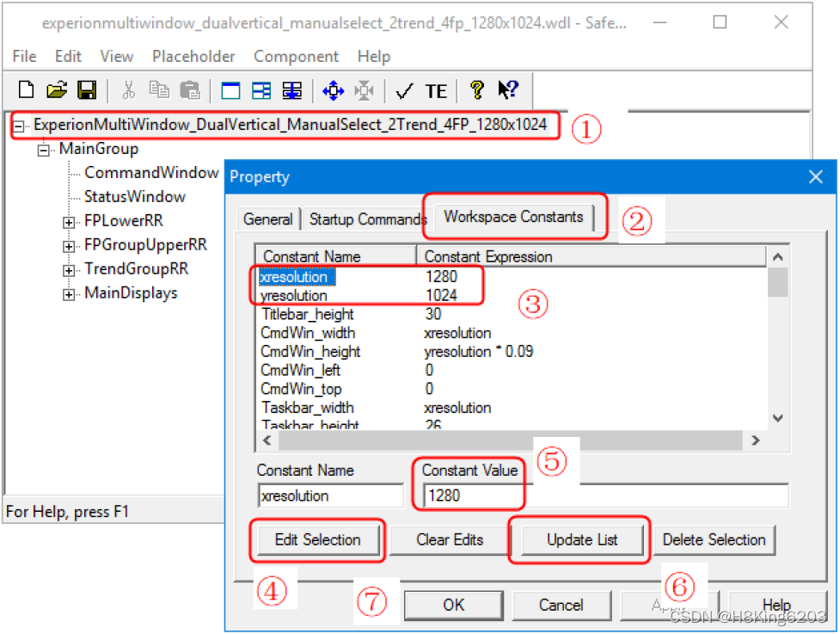Switch to the Startup Commands tab
The width and height of the screenshot is (840, 634).
click(367, 219)
